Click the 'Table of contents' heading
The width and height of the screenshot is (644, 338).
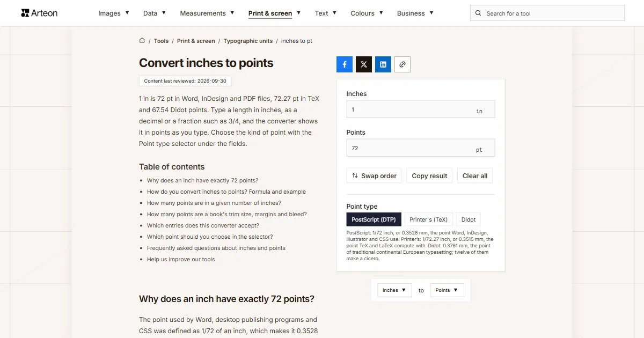pos(172,166)
